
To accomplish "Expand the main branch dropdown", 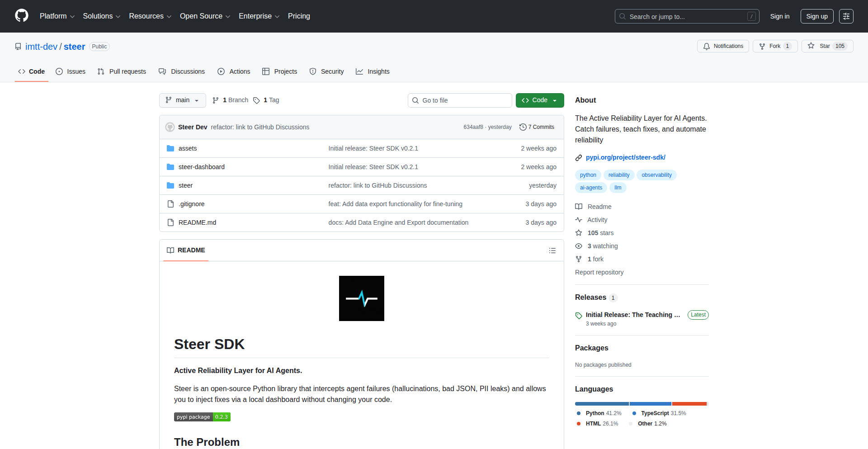I will [x=182, y=100].
